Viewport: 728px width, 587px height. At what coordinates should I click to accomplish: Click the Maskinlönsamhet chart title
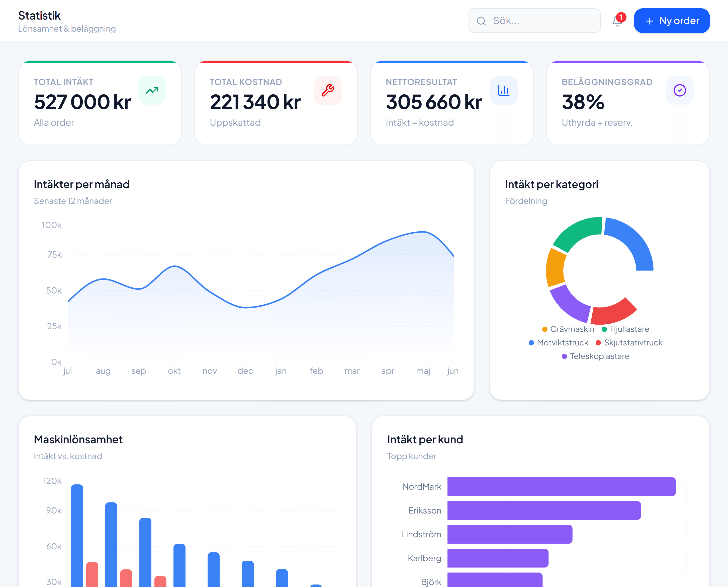tap(78, 439)
